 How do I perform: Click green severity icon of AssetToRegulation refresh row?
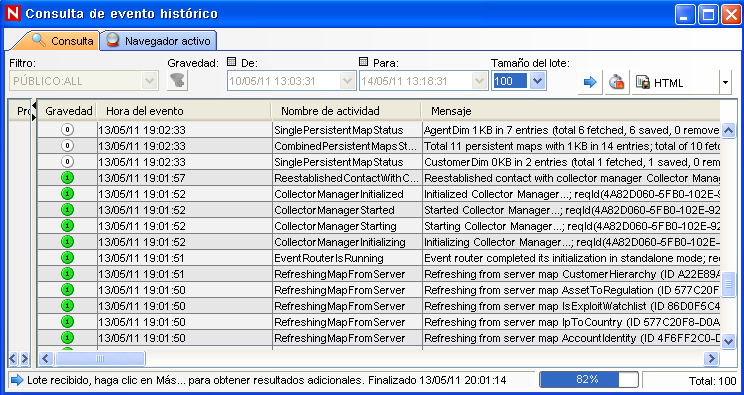click(x=67, y=290)
